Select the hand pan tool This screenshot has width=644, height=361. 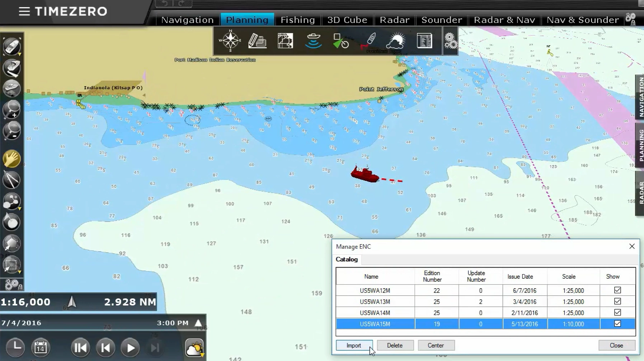pos(12,159)
